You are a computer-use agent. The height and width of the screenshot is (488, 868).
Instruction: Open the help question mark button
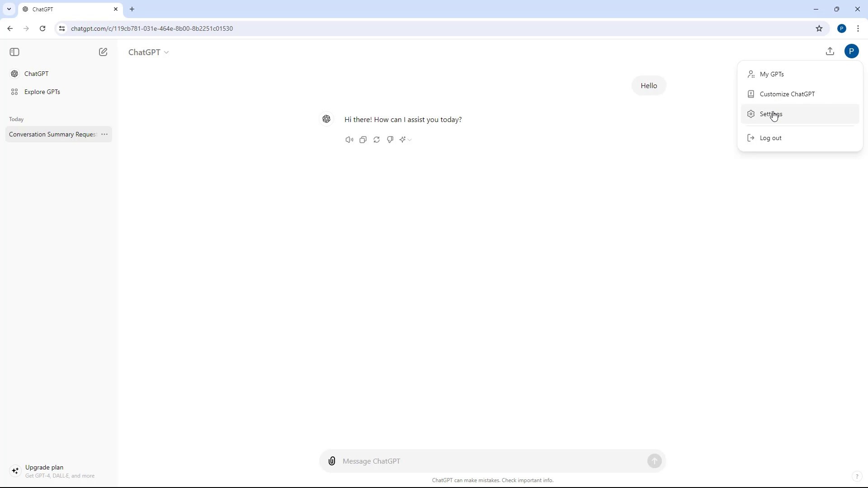(x=857, y=476)
